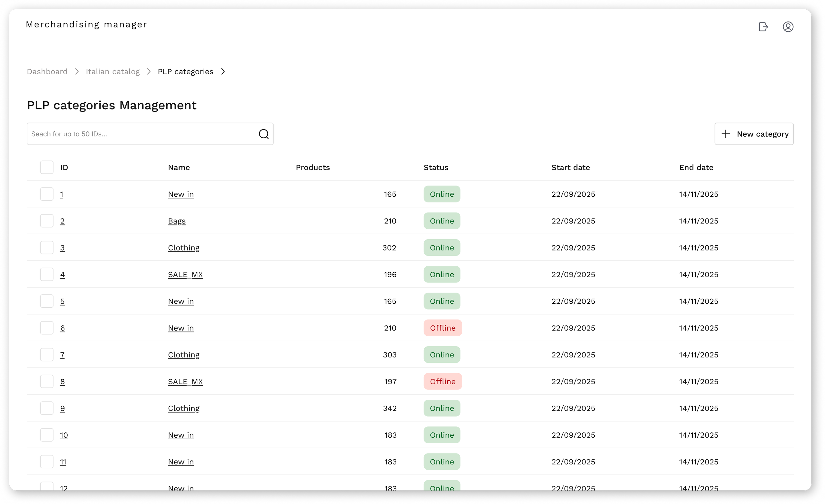This screenshot has height=504, width=825.
Task: Navigate to Italian catalog breadcrumb
Action: 113,72
